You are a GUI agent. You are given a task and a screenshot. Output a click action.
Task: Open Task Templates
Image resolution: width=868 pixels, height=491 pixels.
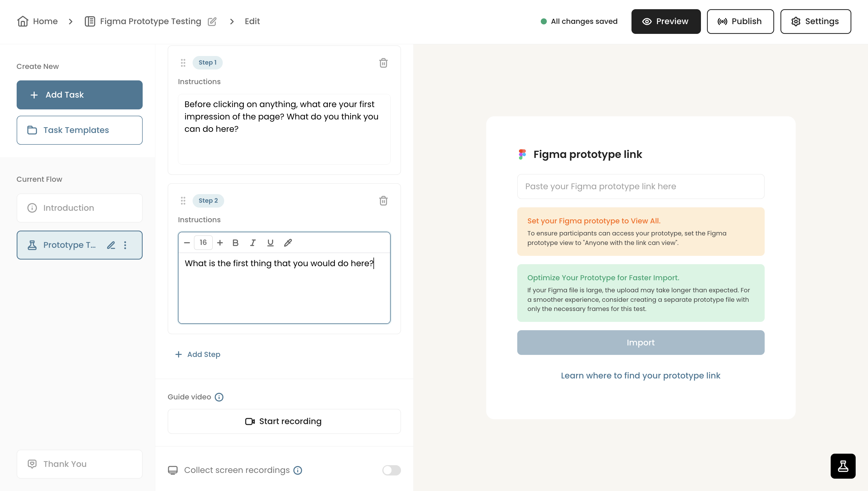click(80, 130)
